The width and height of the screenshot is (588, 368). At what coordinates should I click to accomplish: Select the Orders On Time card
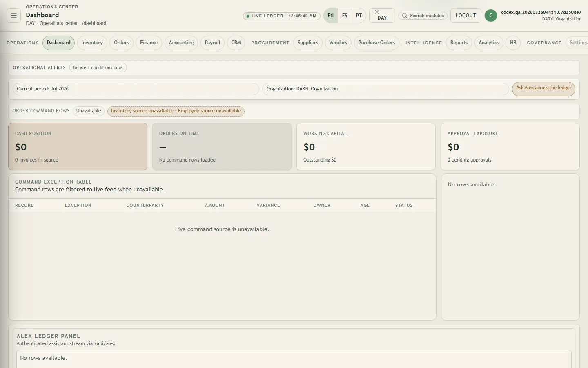point(222,146)
